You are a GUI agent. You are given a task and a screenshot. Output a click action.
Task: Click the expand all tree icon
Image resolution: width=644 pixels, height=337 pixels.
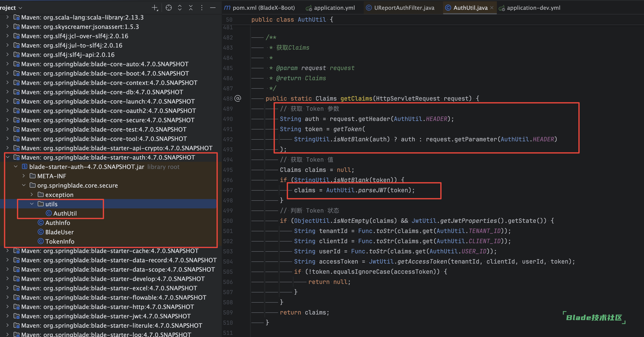point(180,8)
